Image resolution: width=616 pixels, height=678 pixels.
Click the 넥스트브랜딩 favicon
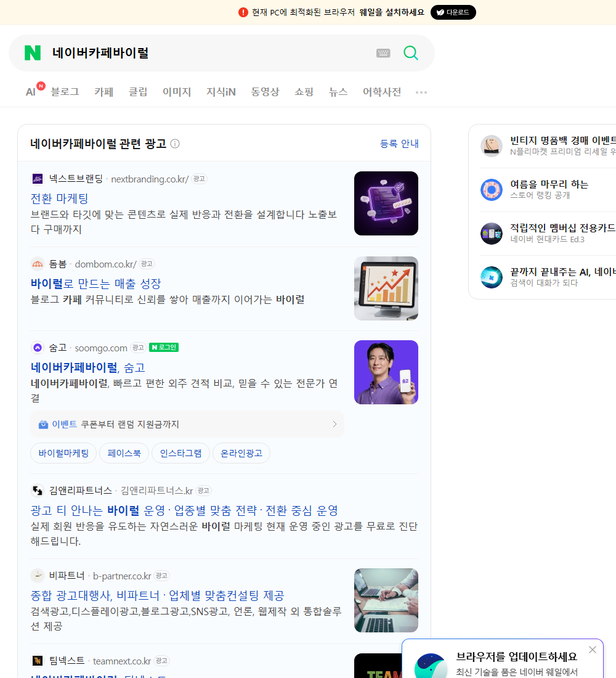38,179
